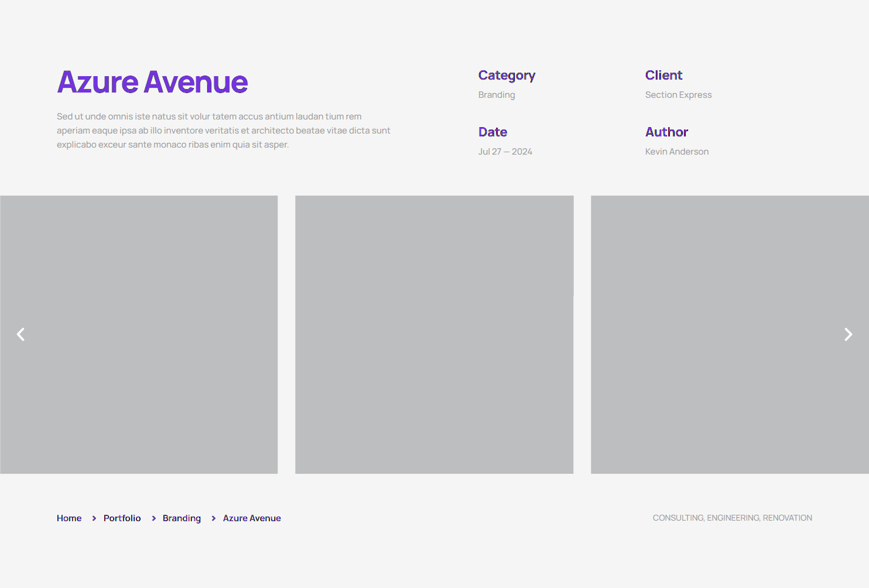
Task: Go to Home via the breadcrumb
Action: tap(69, 518)
